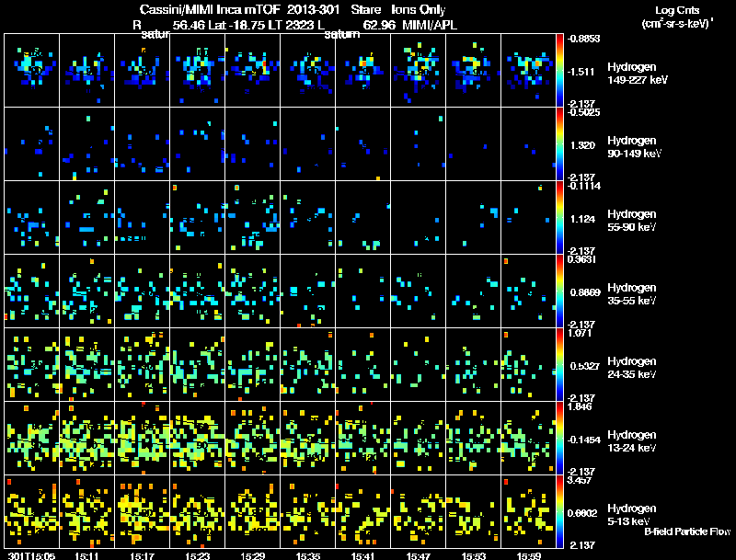736x560 pixels.
Task: Click the 'MIMI/APL' text in header
Action: 430,26
